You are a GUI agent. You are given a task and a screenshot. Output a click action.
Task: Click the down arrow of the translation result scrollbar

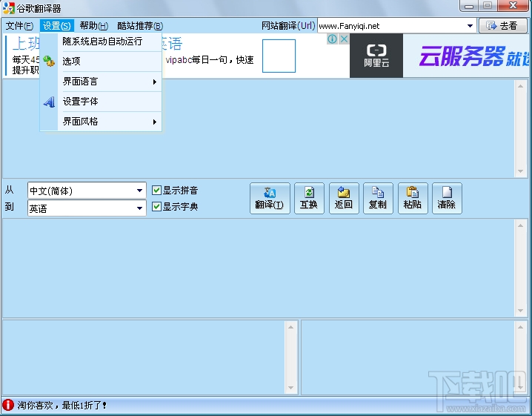click(520, 311)
